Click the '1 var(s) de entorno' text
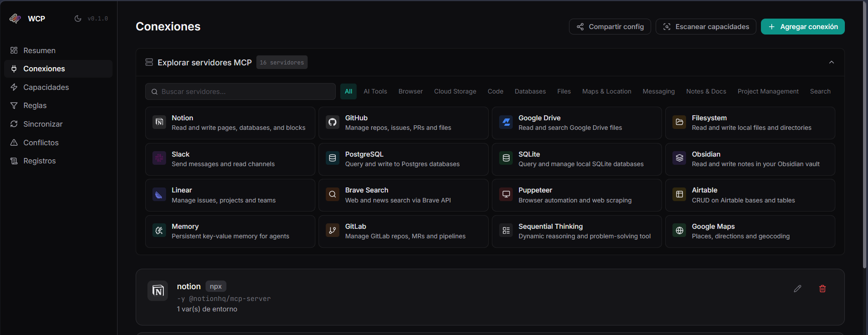The width and height of the screenshot is (868, 335). 207,309
